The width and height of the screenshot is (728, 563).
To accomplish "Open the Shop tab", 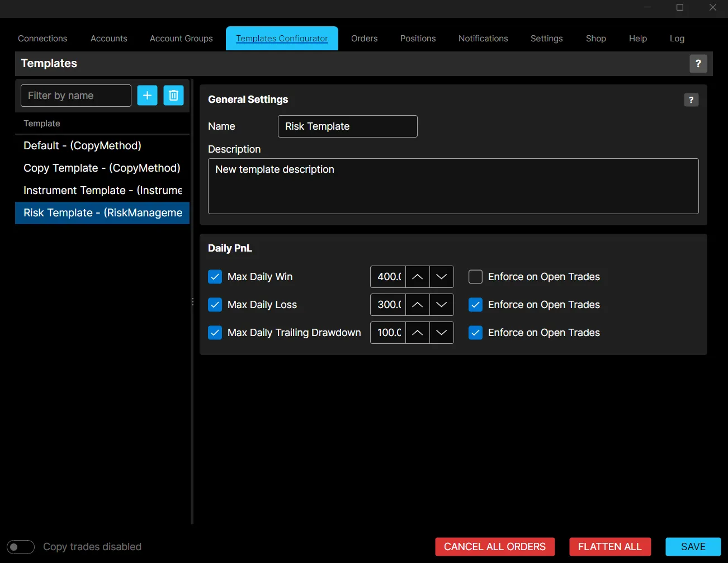I will click(x=596, y=39).
